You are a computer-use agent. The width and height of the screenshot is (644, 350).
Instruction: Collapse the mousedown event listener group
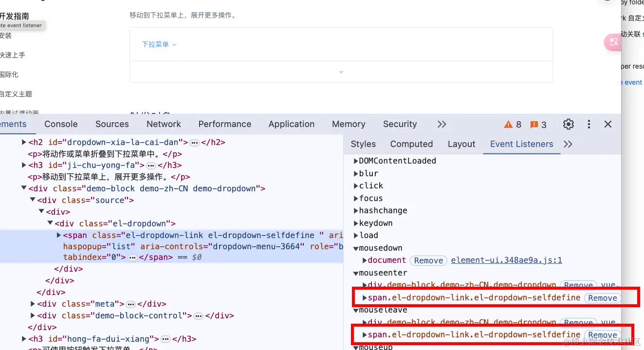coord(356,248)
